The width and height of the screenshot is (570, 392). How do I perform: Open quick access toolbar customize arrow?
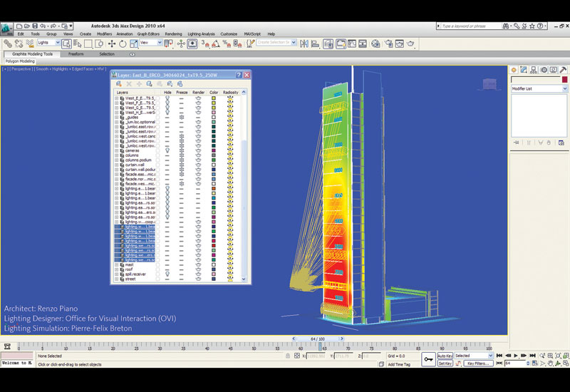pos(71,26)
